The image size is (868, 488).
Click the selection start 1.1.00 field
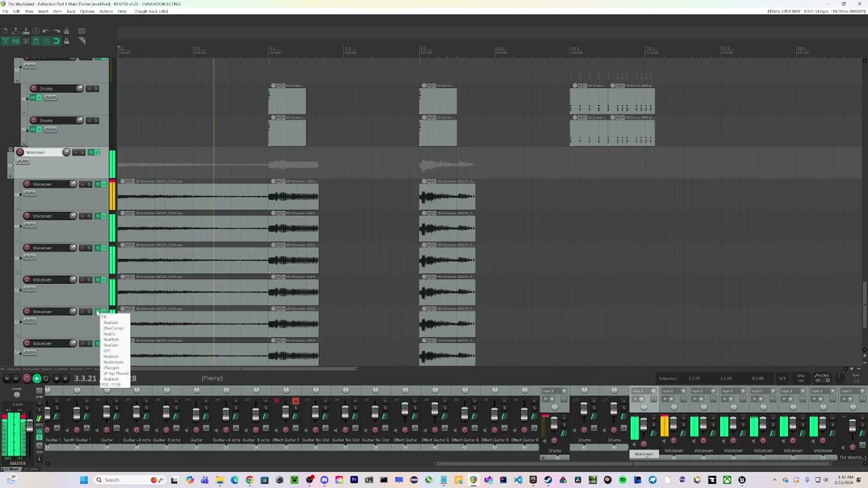click(x=694, y=378)
